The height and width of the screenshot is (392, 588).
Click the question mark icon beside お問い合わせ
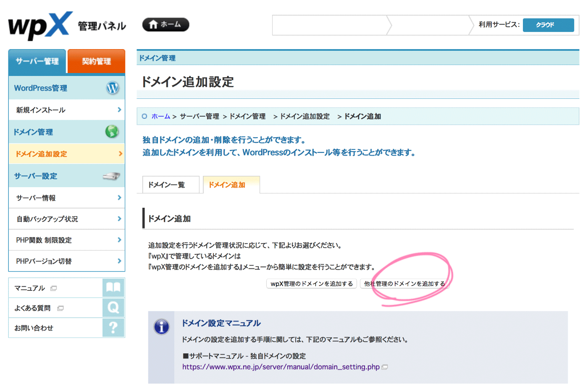[113, 327]
